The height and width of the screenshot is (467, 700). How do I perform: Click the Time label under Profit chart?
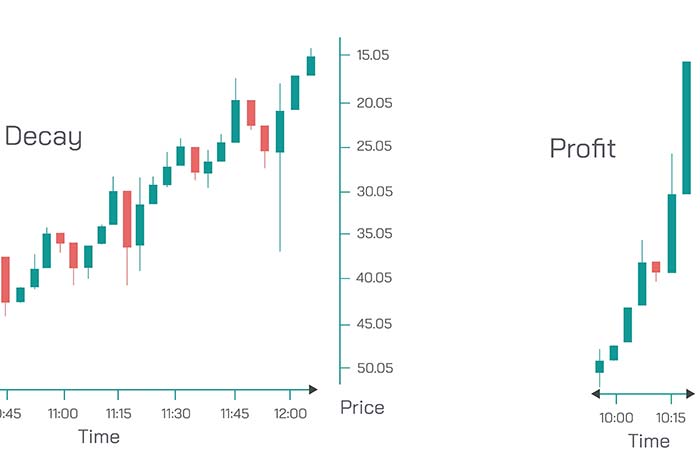(x=649, y=441)
